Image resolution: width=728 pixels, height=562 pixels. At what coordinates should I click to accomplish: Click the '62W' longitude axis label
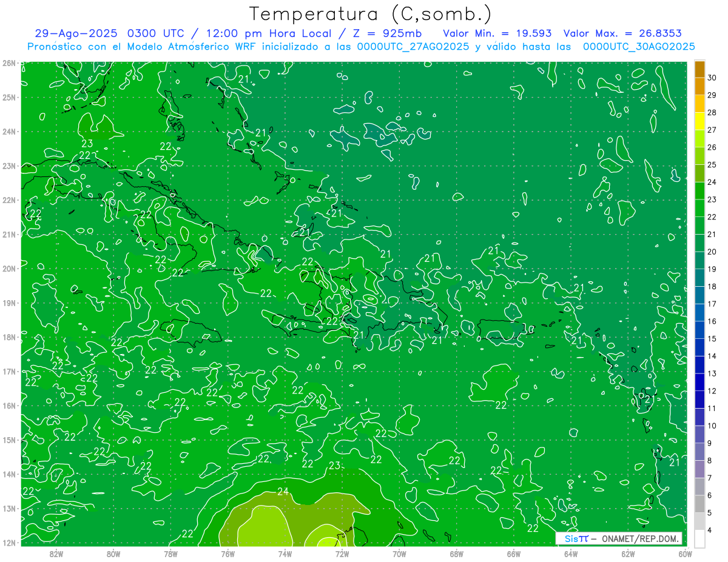(628, 554)
